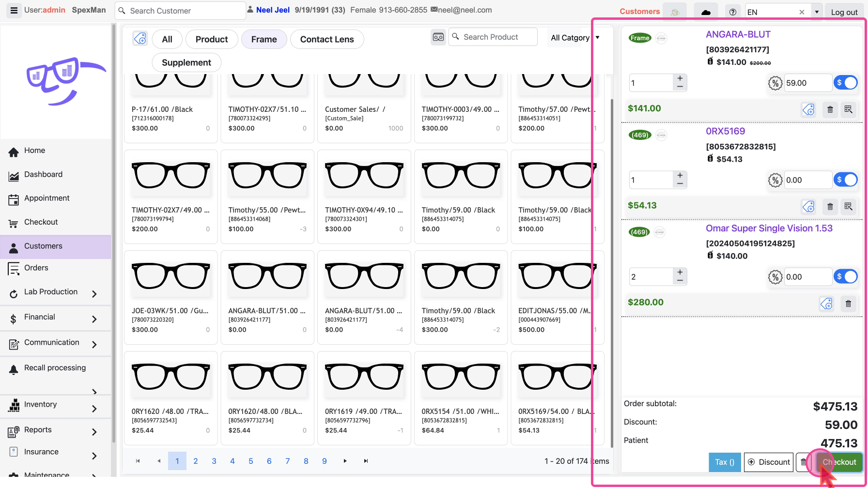Open the hamburger menu in top bar
This screenshot has width=868, height=488.
14,10
